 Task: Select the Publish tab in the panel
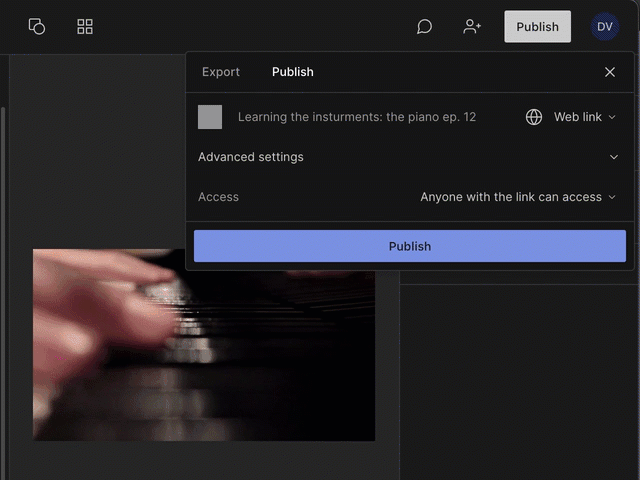pyautogui.click(x=293, y=72)
